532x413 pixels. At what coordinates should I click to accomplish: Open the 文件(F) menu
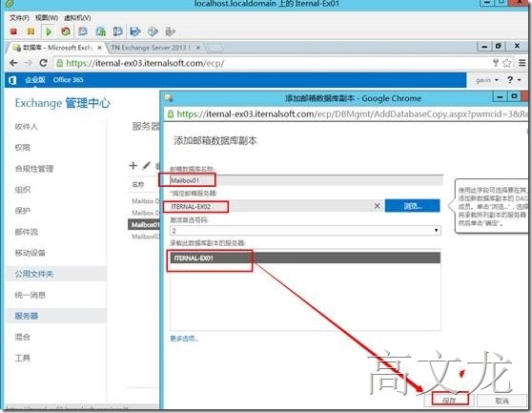[19, 18]
